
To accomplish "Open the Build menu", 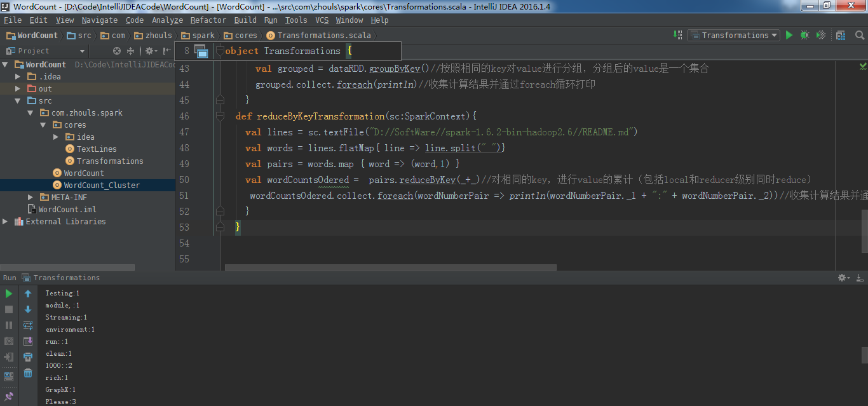I will pos(245,20).
